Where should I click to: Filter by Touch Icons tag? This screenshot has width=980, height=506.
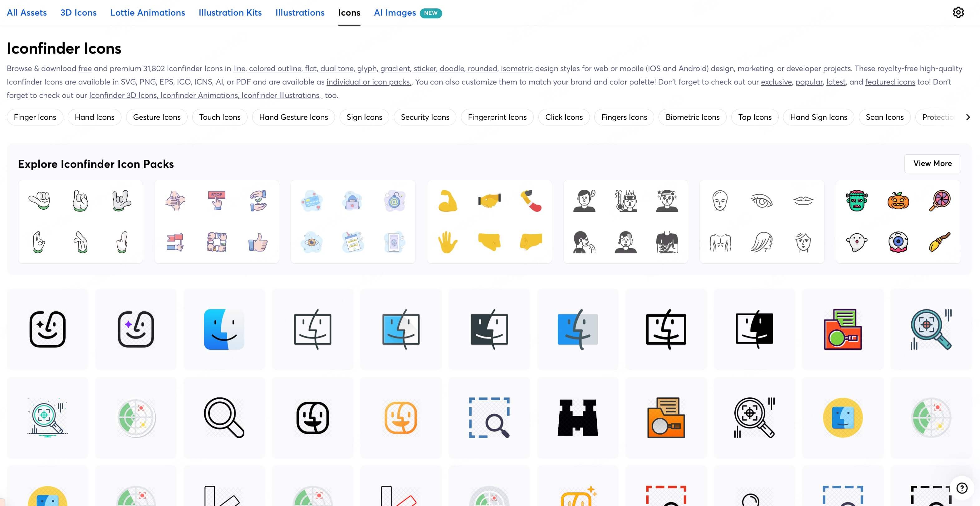(x=220, y=117)
